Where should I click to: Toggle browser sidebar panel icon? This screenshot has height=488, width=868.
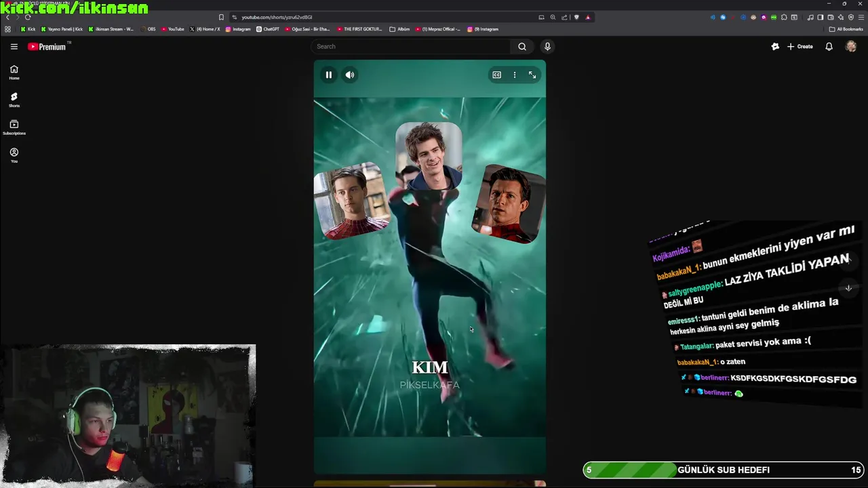coord(821,17)
